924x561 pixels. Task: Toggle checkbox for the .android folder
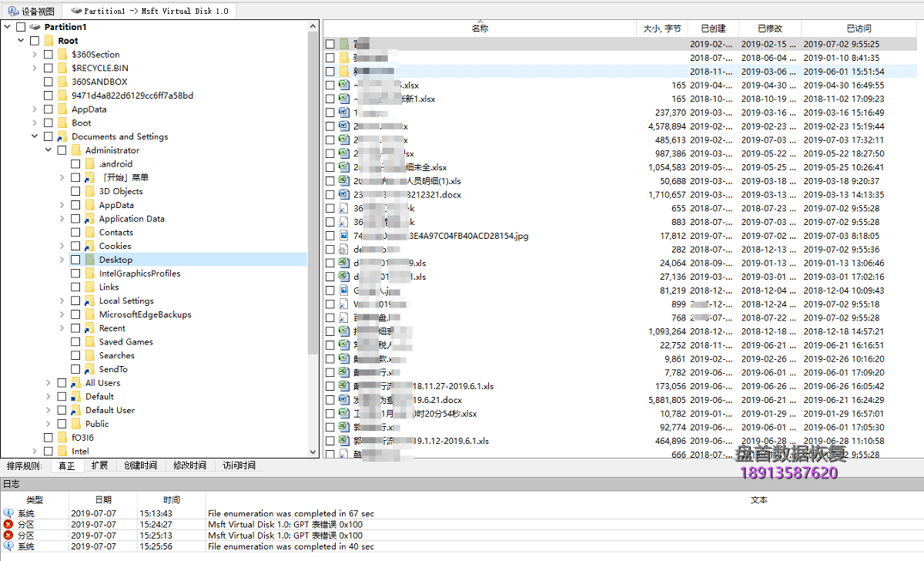point(75,164)
